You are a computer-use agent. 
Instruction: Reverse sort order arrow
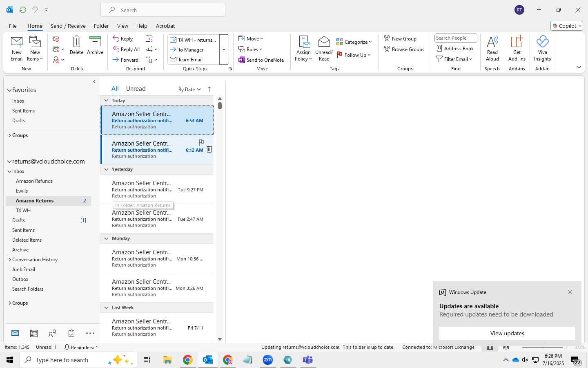(209, 89)
